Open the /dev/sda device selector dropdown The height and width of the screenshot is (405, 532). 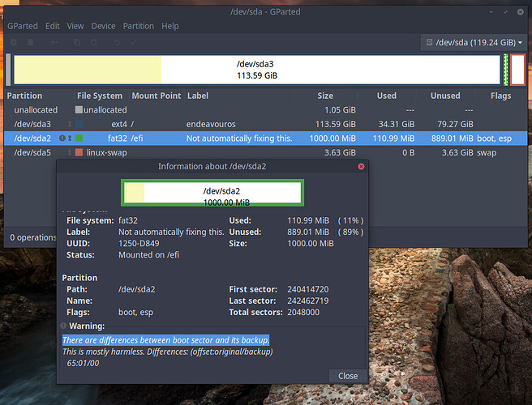pyautogui.click(x=474, y=42)
